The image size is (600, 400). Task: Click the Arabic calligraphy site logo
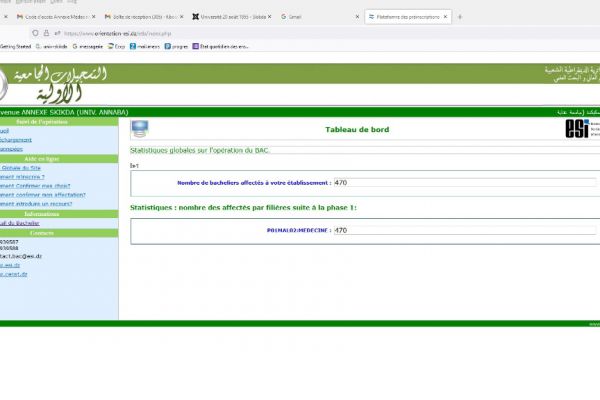55,85
